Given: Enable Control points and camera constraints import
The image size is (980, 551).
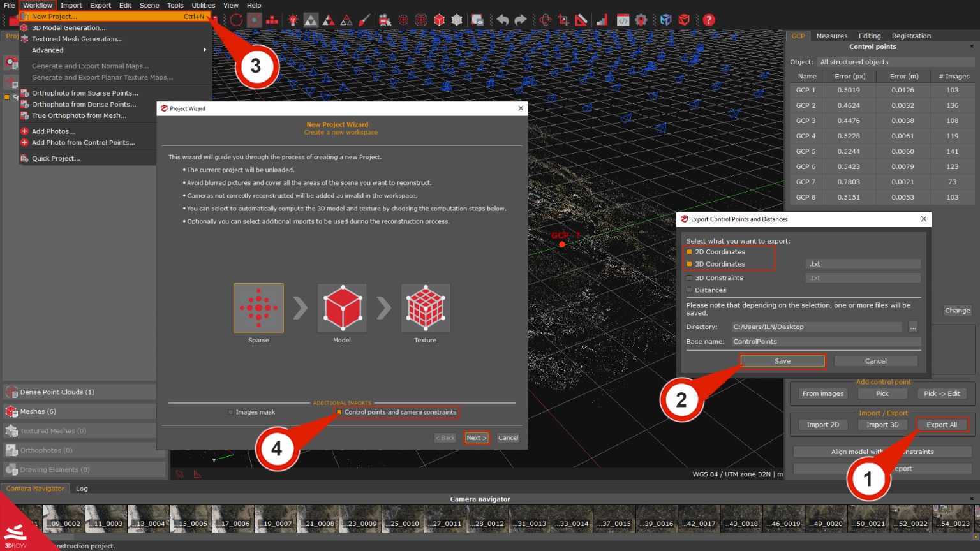Looking at the screenshot, I should click(339, 412).
